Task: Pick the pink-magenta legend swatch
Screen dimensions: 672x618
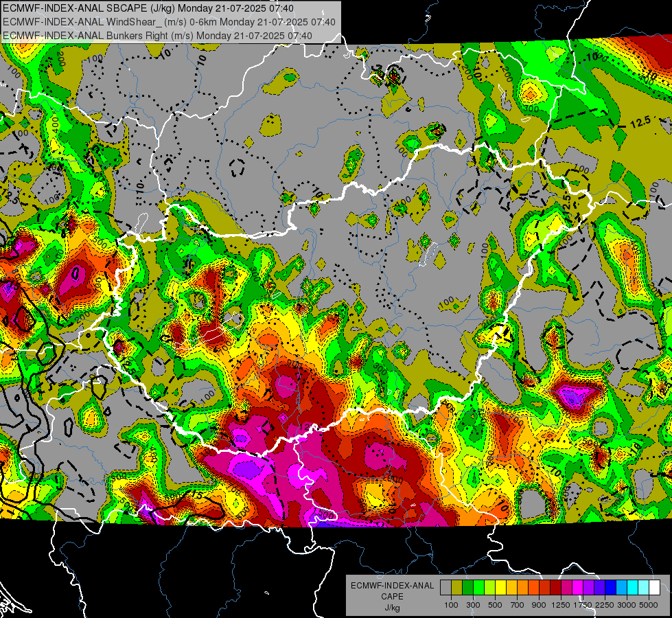Action: point(566,588)
